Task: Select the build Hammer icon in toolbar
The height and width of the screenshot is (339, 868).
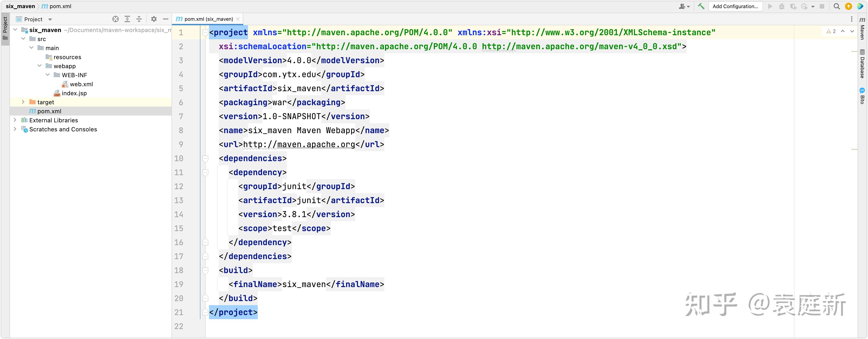Action: point(701,6)
